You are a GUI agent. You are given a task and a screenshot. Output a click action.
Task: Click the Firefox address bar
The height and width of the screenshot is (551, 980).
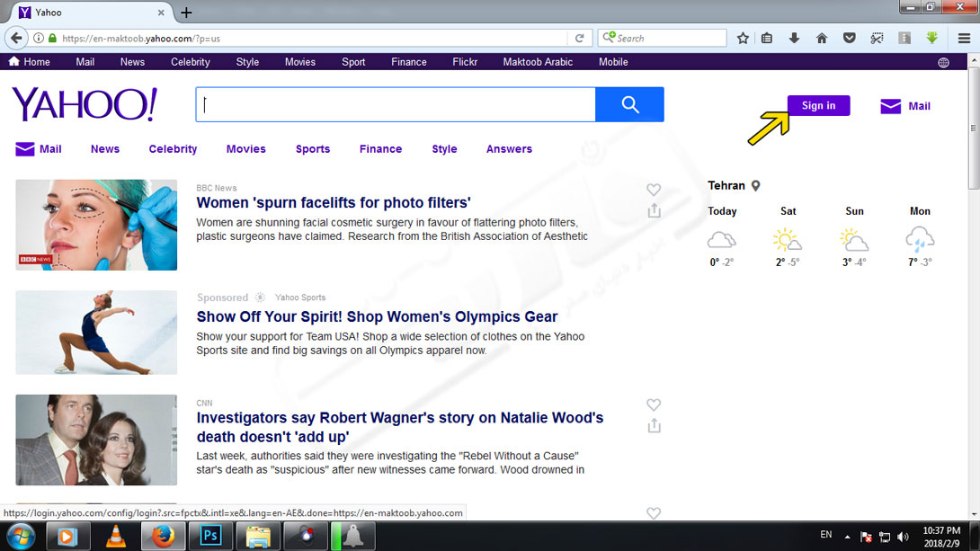pos(313,38)
